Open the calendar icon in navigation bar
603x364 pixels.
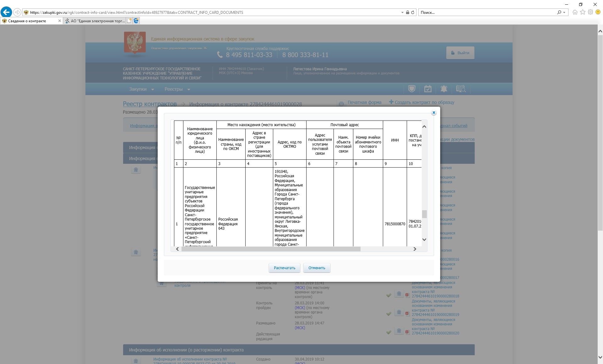(x=428, y=89)
